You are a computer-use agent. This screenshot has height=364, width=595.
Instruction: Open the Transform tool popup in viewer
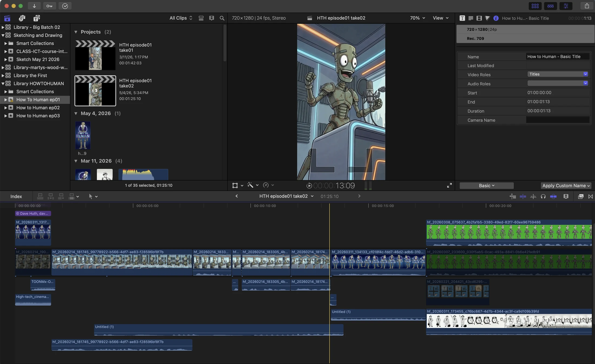click(237, 185)
